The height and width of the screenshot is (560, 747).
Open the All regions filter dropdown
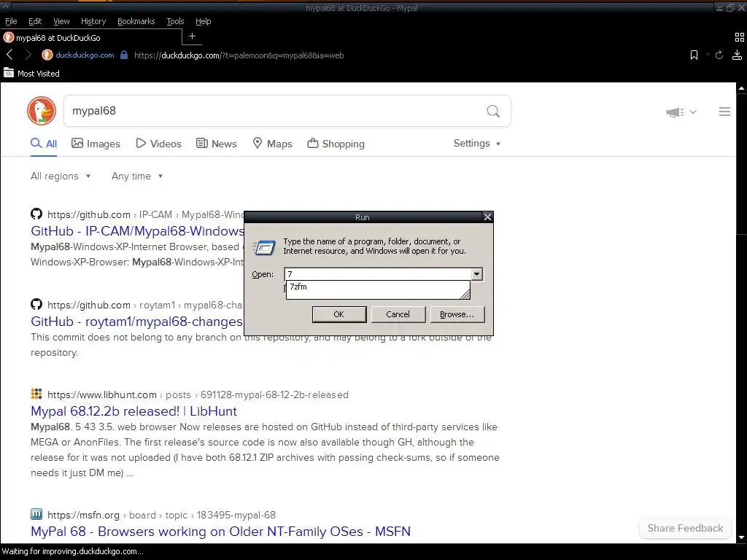[x=61, y=176]
